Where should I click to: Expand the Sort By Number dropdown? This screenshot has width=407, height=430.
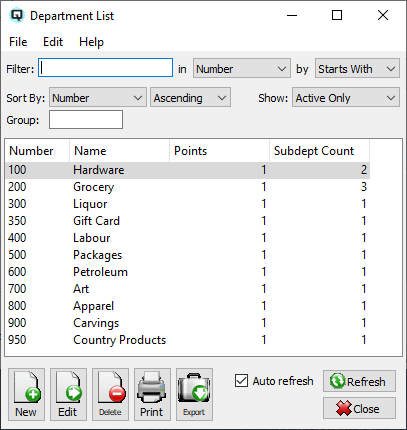(98, 97)
